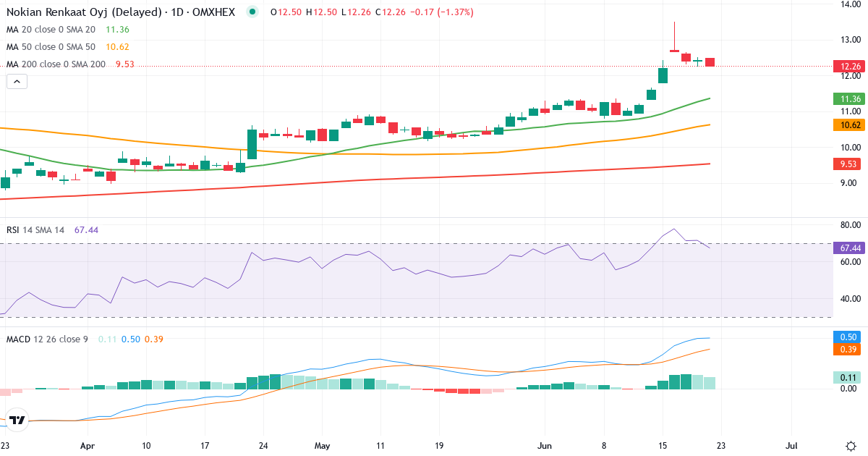This screenshot has height=456, width=868.
Task: Open chart settings gear icon
Action: [x=851, y=445]
